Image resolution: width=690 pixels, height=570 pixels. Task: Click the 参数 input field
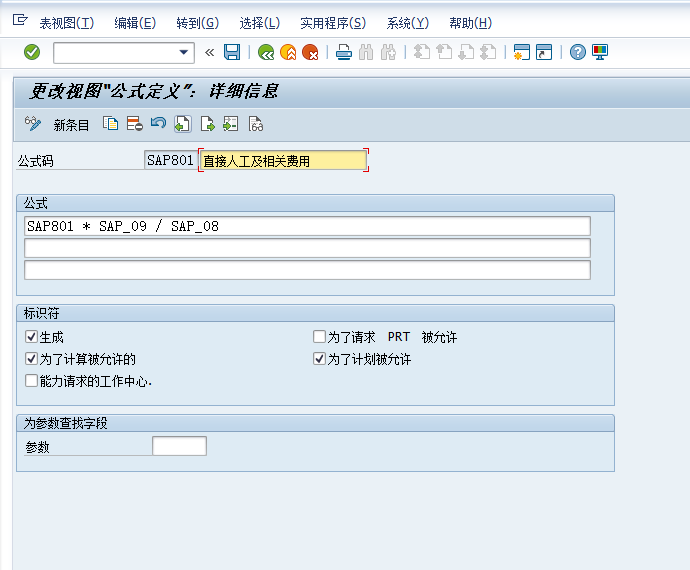click(x=179, y=446)
